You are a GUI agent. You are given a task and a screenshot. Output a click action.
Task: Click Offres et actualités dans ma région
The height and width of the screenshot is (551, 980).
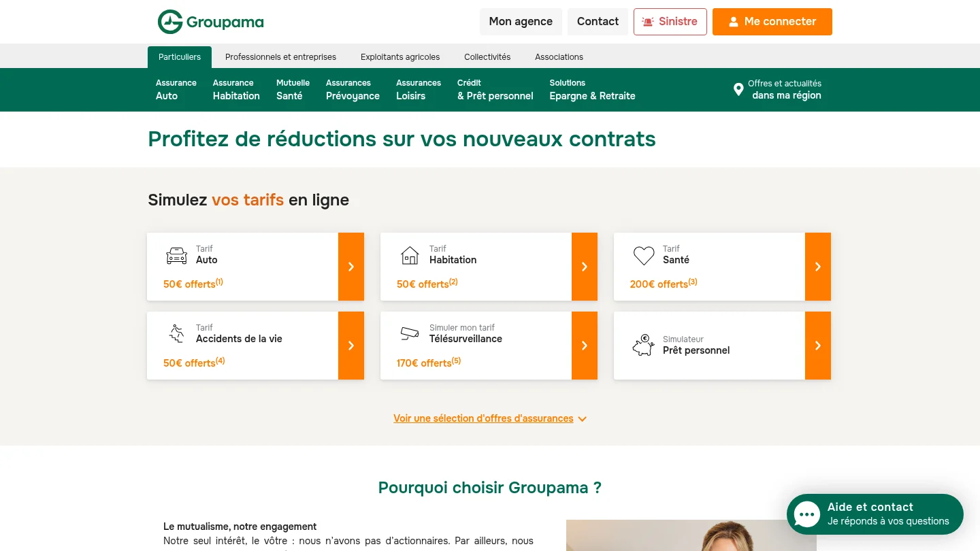[x=777, y=90]
